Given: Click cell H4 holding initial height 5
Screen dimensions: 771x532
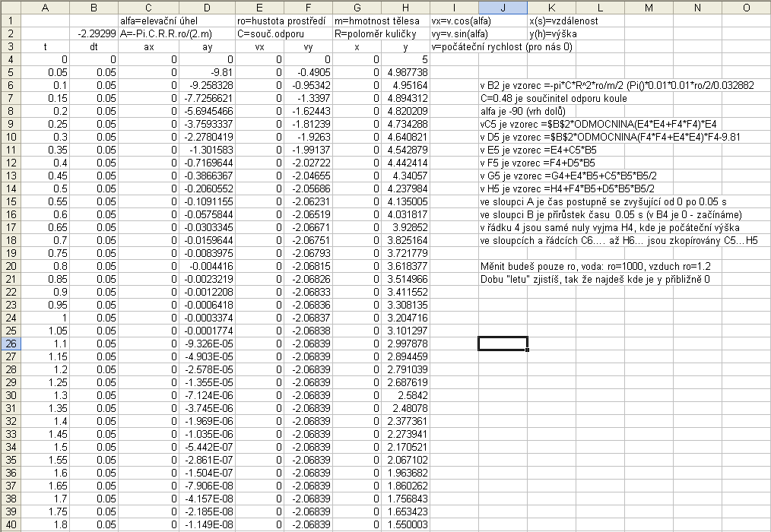Looking at the screenshot, I should click(x=406, y=59).
